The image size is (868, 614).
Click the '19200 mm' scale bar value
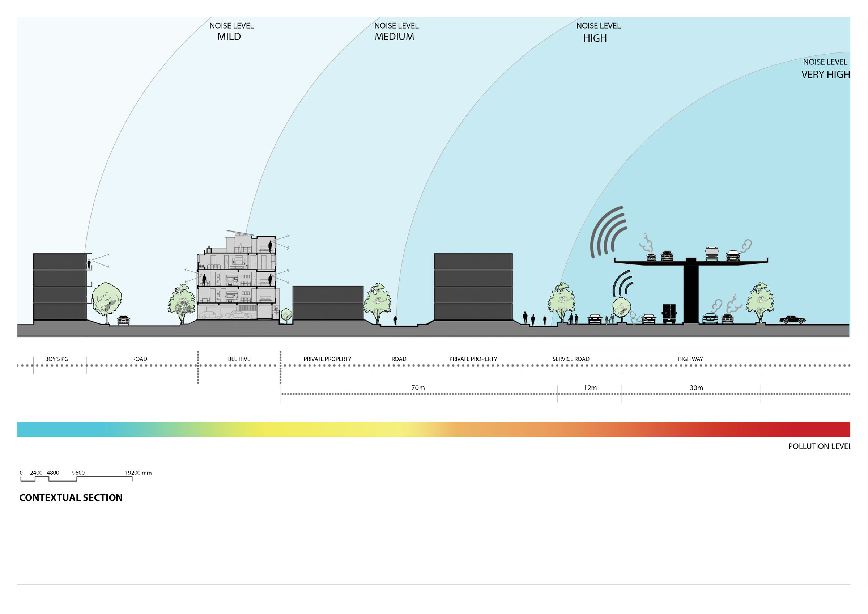coord(139,473)
